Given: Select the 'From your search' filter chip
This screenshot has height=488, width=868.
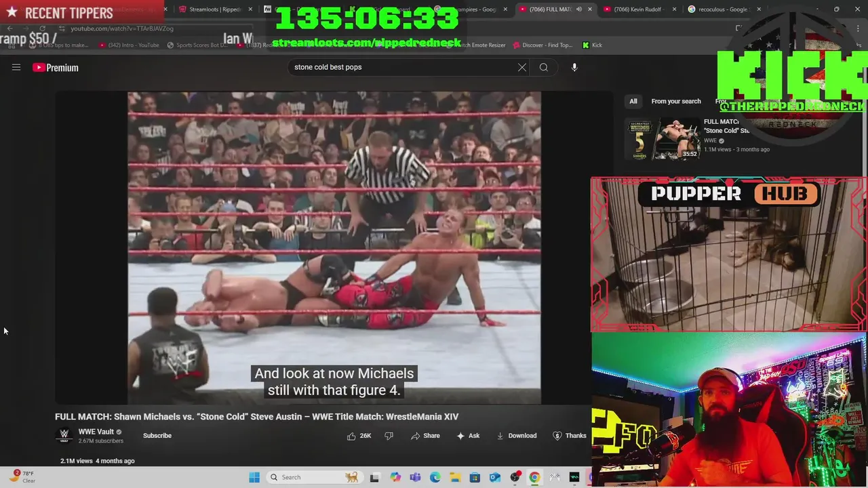Looking at the screenshot, I should pos(676,101).
